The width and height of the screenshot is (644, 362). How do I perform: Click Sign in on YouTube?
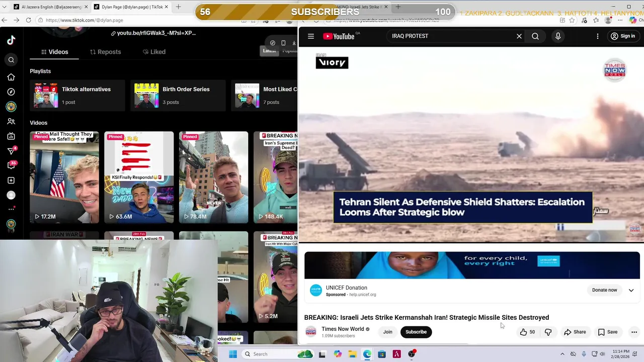622,36
